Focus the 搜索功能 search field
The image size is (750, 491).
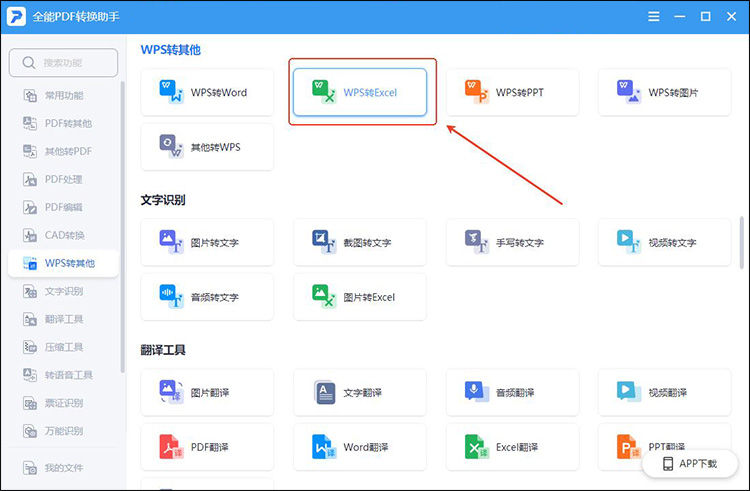[63, 63]
